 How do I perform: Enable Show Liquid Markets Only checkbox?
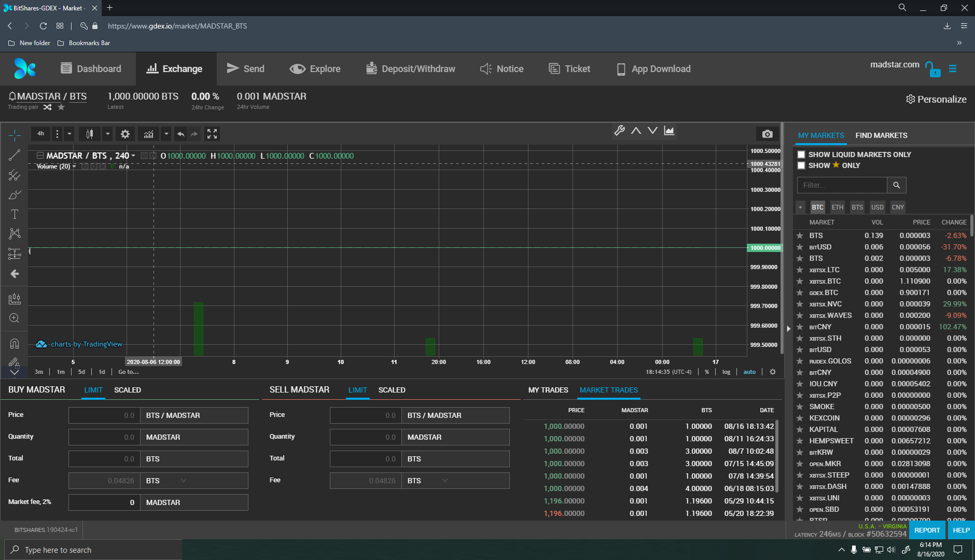(801, 155)
